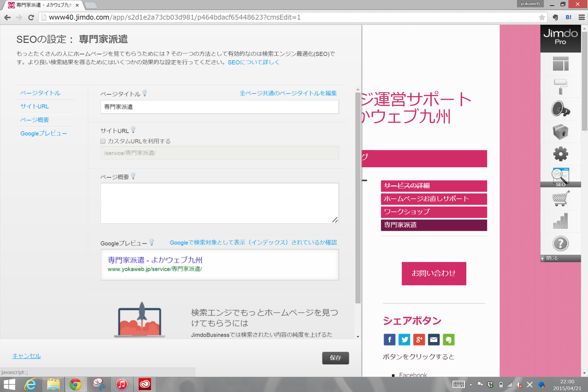588x392 pixels.
Task: Open the megaphone blog icon in Jimdo sidebar
Action: click(560, 109)
